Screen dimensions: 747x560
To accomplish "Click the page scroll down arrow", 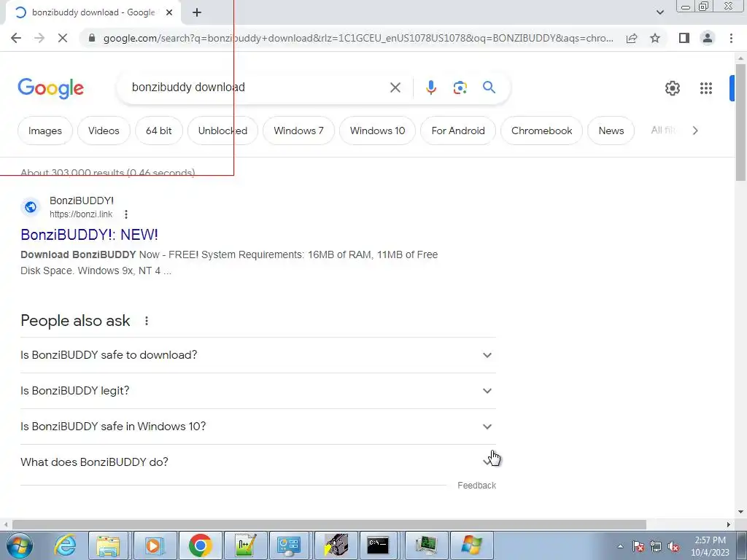I will [x=740, y=513].
